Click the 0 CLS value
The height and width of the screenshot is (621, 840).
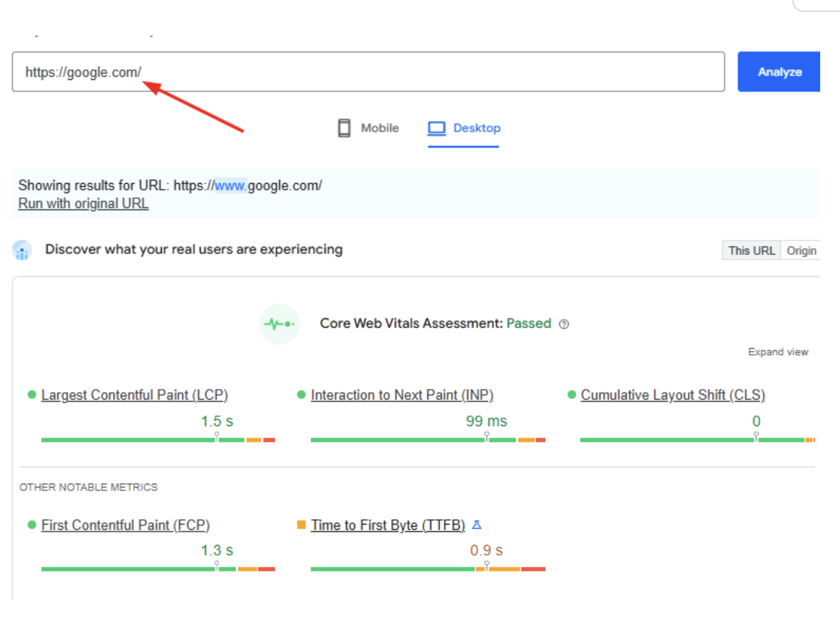point(757,421)
